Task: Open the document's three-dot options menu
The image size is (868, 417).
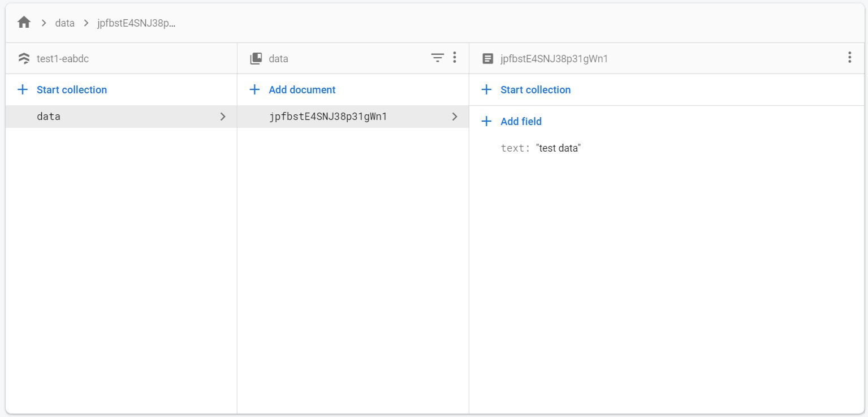Action: (x=849, y=58)
